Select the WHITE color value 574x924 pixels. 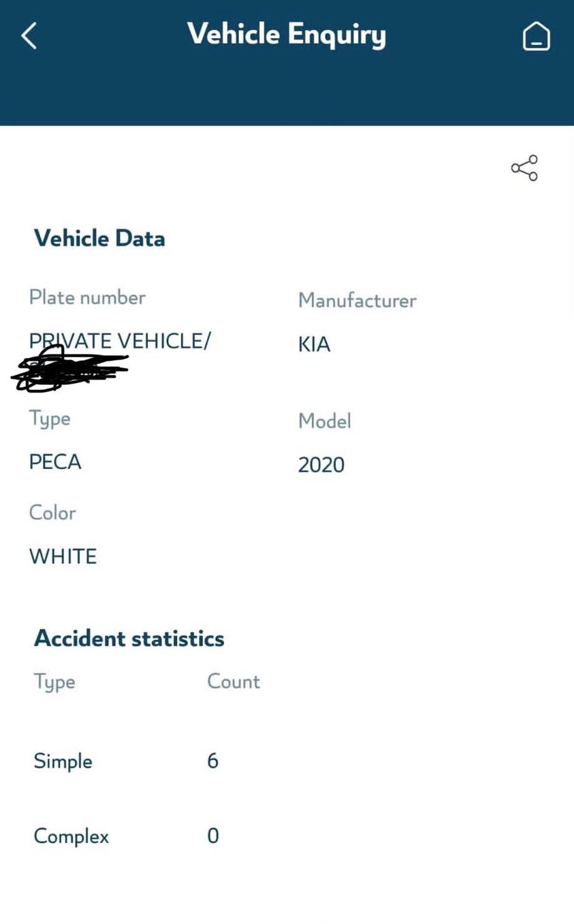63,556
